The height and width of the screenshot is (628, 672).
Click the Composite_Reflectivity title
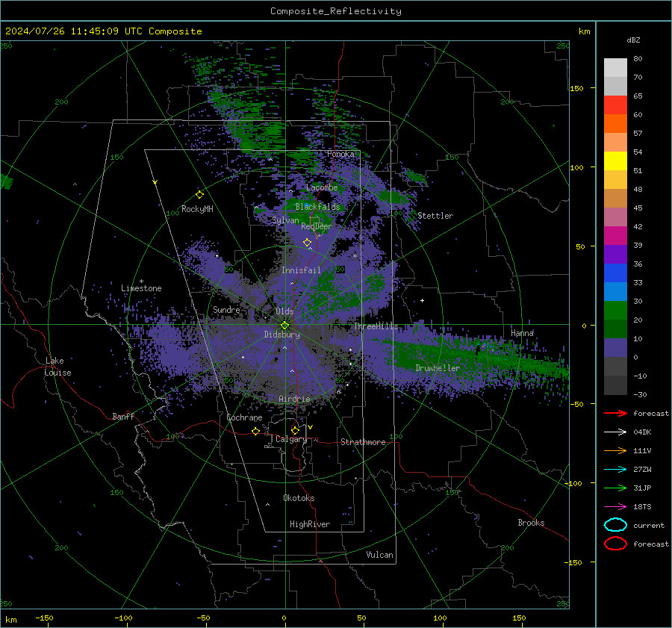[335, 11]
